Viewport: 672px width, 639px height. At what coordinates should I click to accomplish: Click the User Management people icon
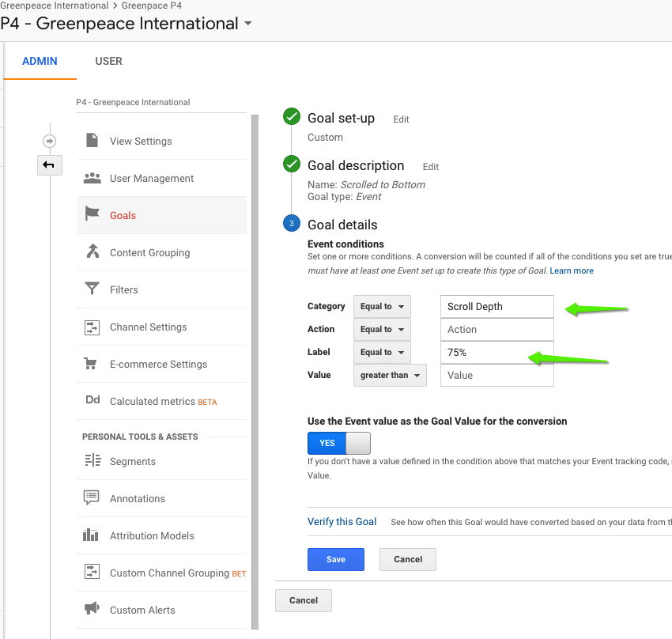(92, 178)
